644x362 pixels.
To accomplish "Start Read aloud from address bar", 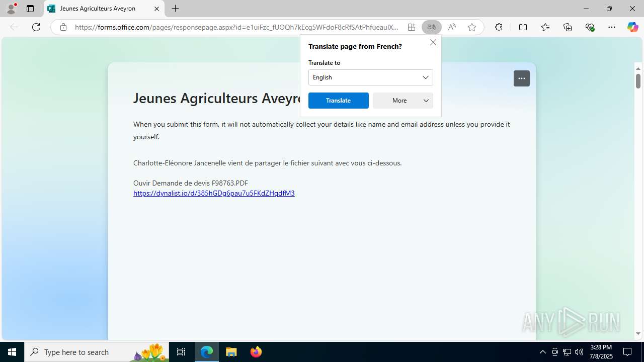I will pyautogui.click(x=452, y=27).
